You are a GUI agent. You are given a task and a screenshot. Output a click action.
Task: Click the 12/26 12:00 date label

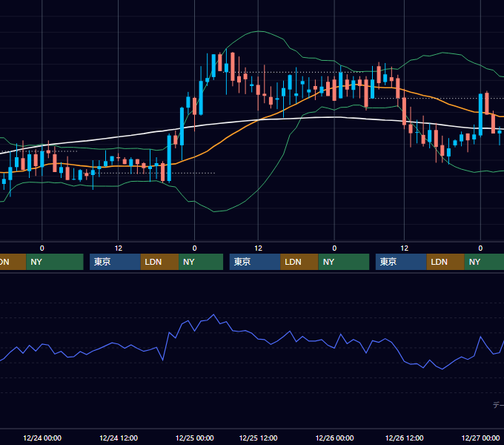tap(405, 438)
